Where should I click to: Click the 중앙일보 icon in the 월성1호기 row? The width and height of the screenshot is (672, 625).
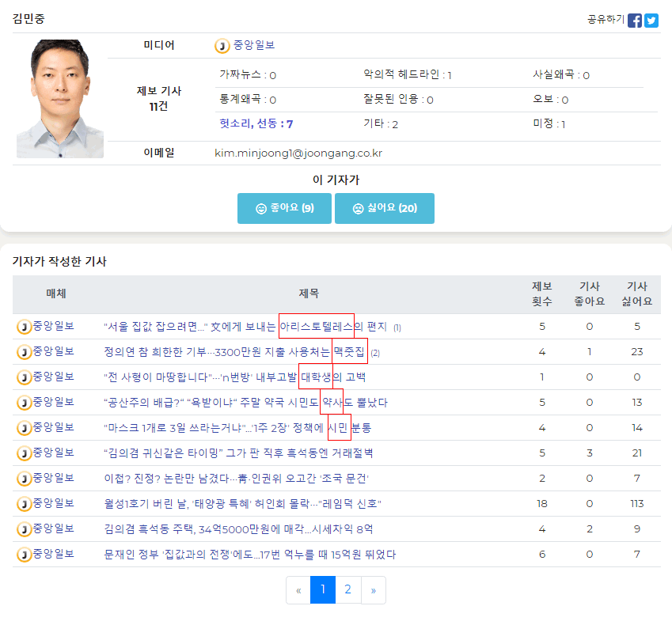(x=24, y=504)
